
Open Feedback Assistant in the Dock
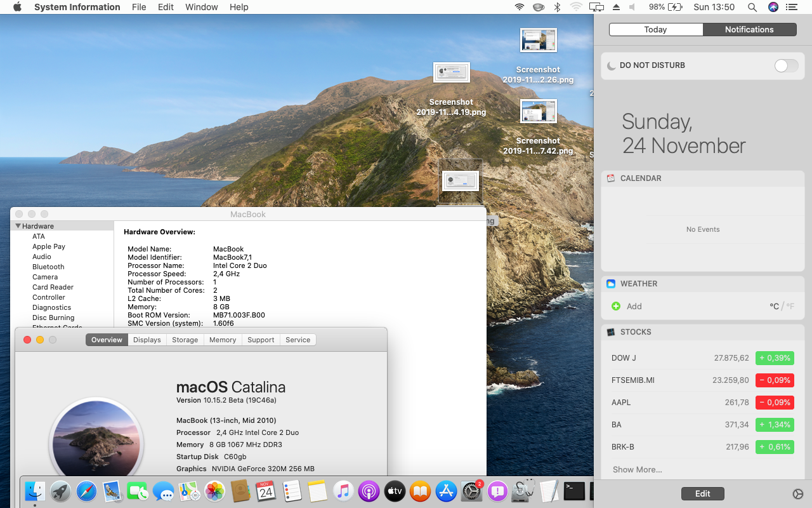[x=498, y=491]
